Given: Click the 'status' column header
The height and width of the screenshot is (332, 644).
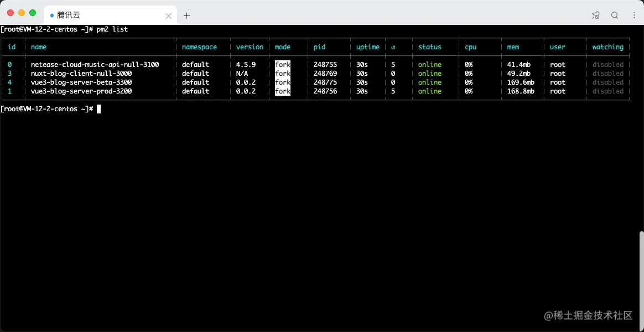Looking at the screenshot, I should coord(429,47).
